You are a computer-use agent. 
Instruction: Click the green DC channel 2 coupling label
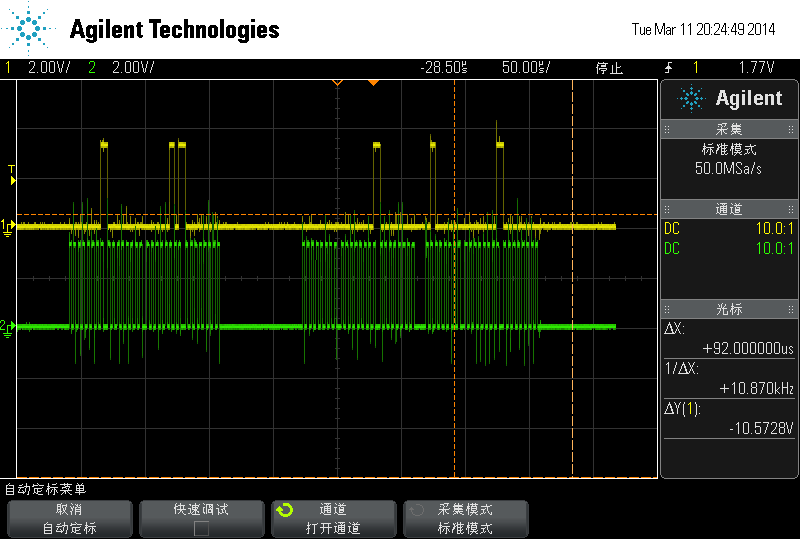click(x=672, y=249)
